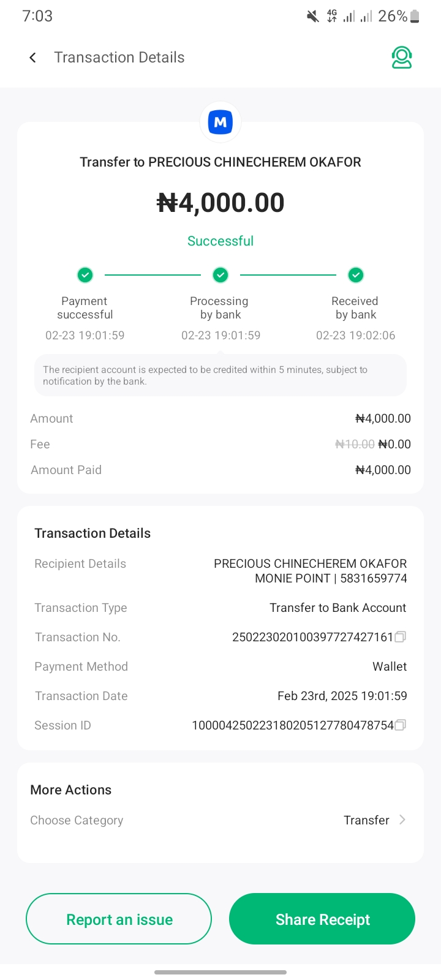The height and width of the screenshot is (980, 441).
Task: Tap the Successful status text
Action: 221,241
